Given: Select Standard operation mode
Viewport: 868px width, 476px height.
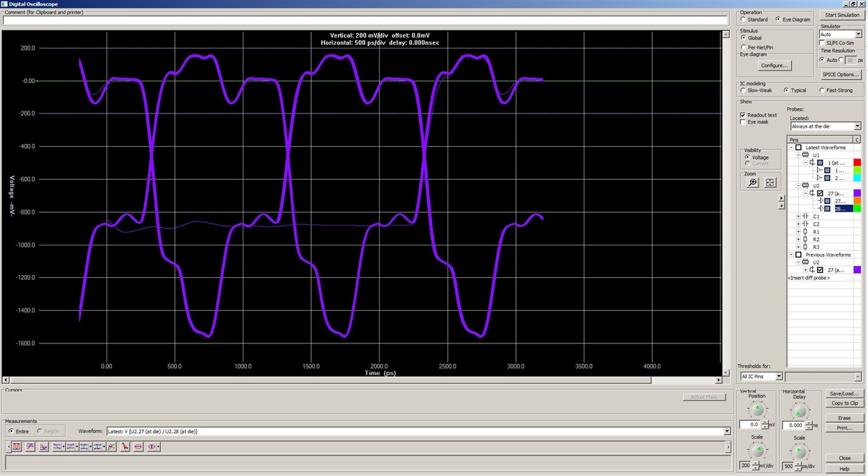Looking at the screenshot, I should (x=743, y=19).
